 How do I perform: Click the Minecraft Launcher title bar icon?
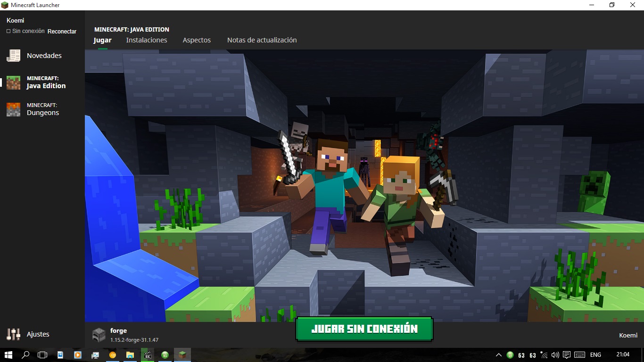6,5
